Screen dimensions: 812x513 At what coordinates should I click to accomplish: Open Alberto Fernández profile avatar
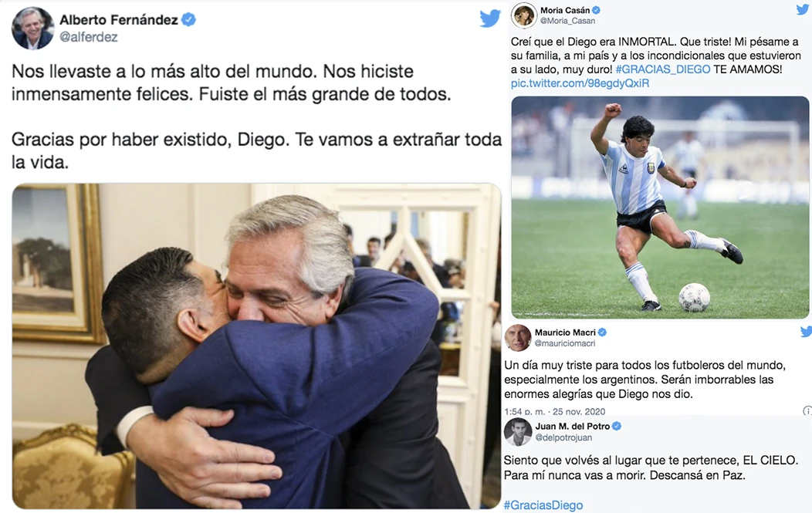pyautogui.click(x=32, y=28)
